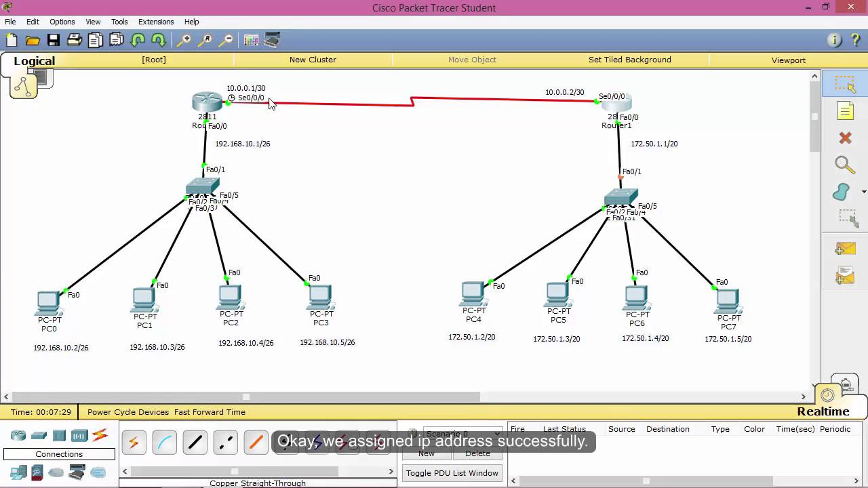868x488 pixels.
Task: Choose the red X Delete tool
Action: coord(845,138)
